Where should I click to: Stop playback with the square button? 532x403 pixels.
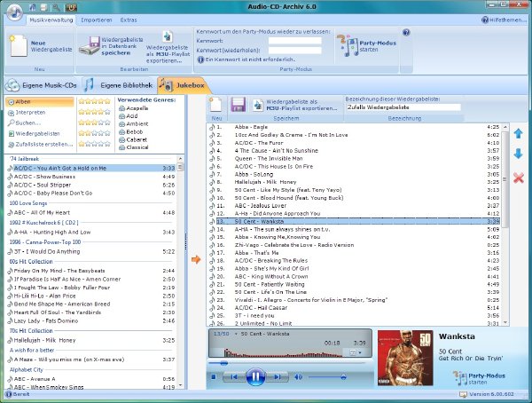coord(214,377)
